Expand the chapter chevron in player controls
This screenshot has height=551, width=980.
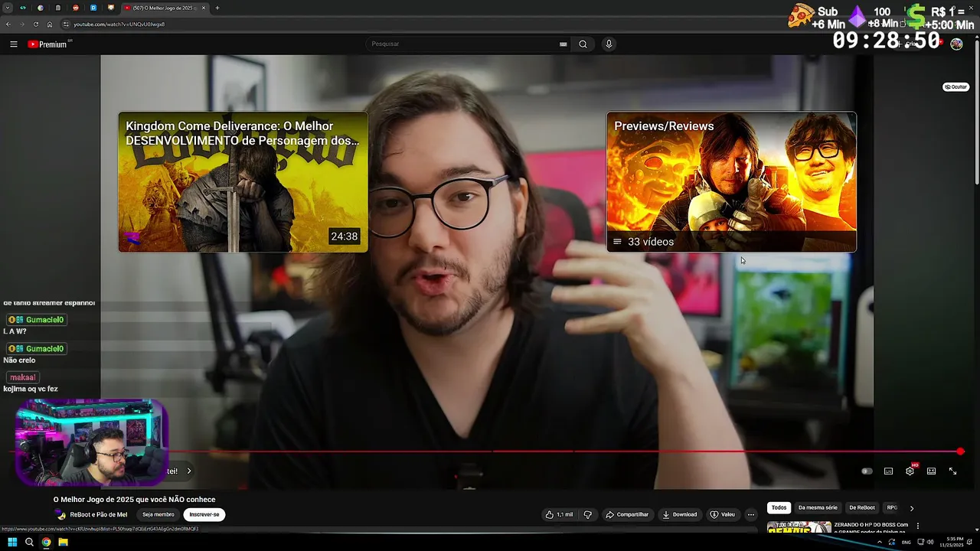click(x=189, y=471)
